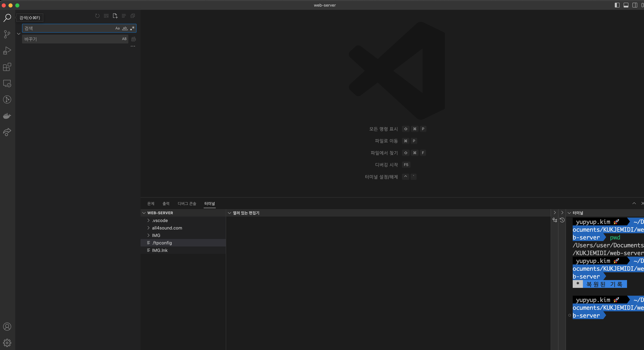This screenshot has width=644, height=350.
Task: Open VS Code Settings via the gear icon
Action: tap(7, 343)
